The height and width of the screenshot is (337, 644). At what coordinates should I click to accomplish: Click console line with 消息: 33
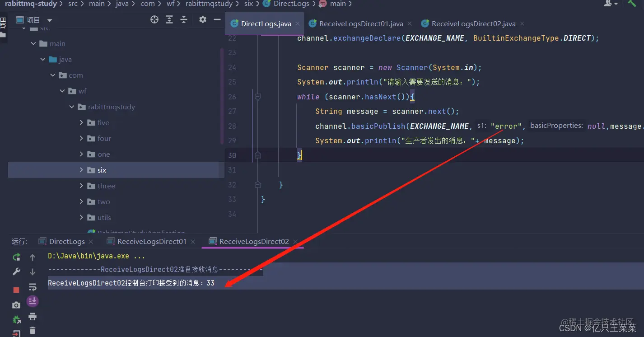(x=131, y=283)
